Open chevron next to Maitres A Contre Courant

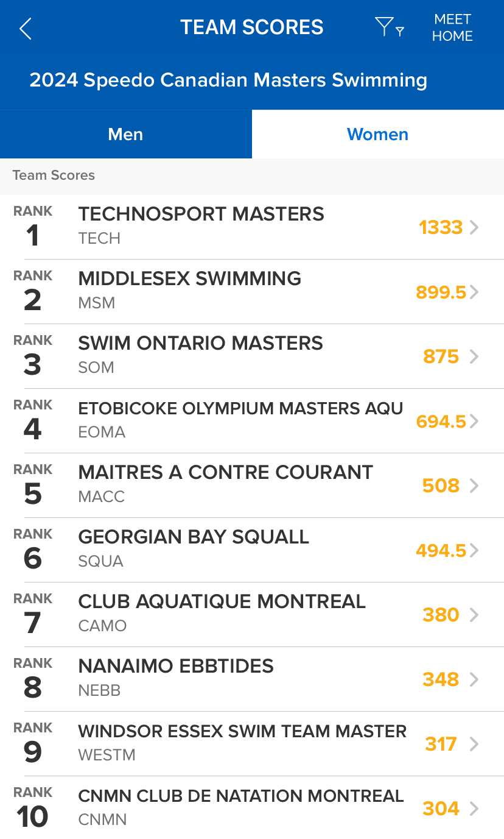click(x=474, y=486)
